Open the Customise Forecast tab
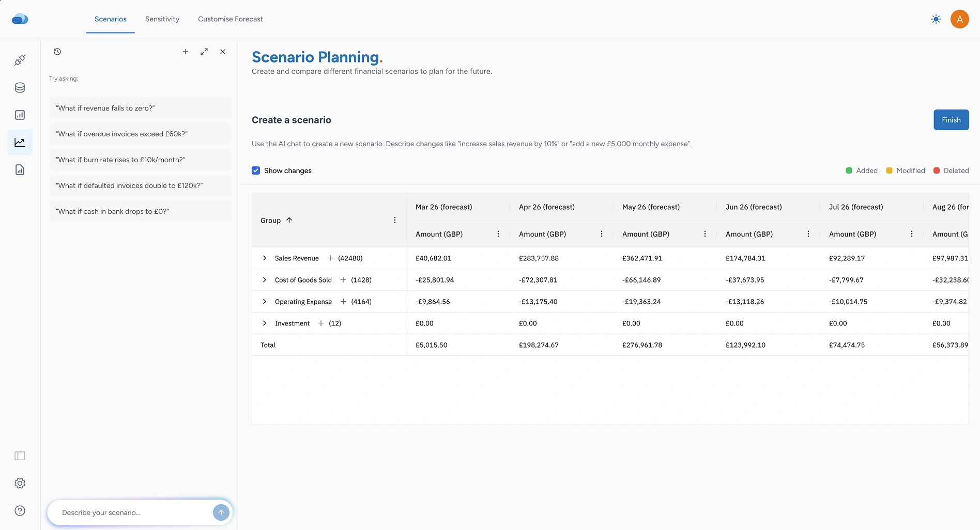980x530 pixels. 231,19
